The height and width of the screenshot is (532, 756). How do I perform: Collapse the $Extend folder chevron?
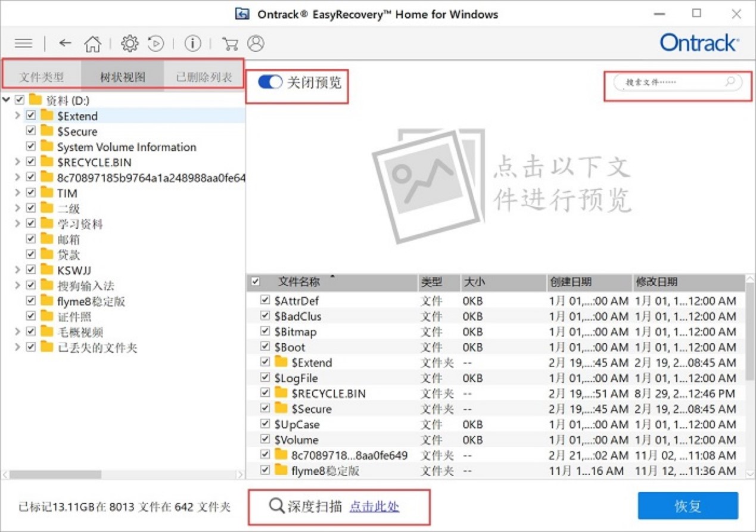tap(17, 116)
